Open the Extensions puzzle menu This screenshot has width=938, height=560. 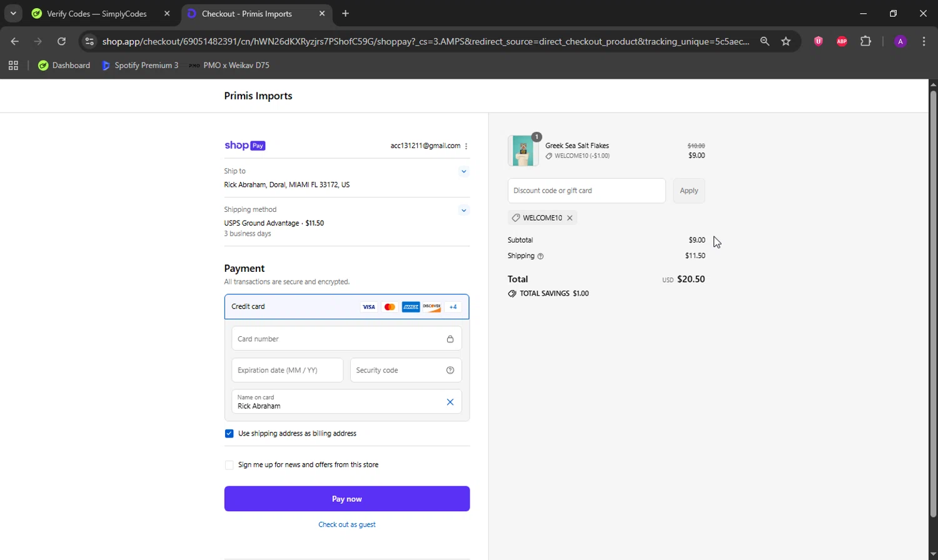[x=865, y=41]
